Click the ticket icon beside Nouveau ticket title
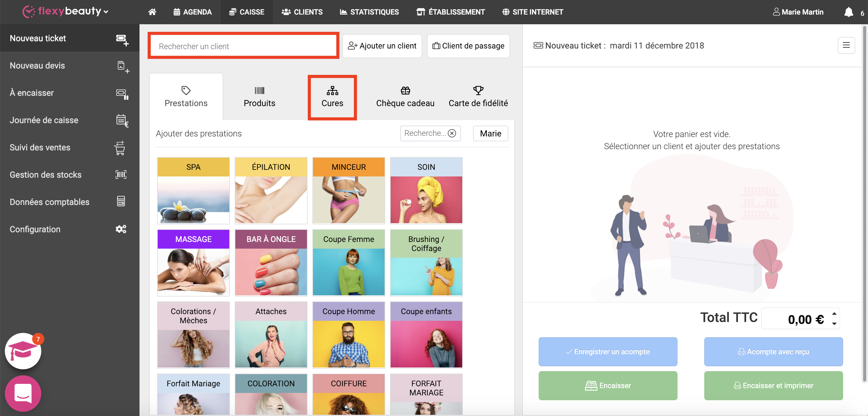 [x=538, y=45]
